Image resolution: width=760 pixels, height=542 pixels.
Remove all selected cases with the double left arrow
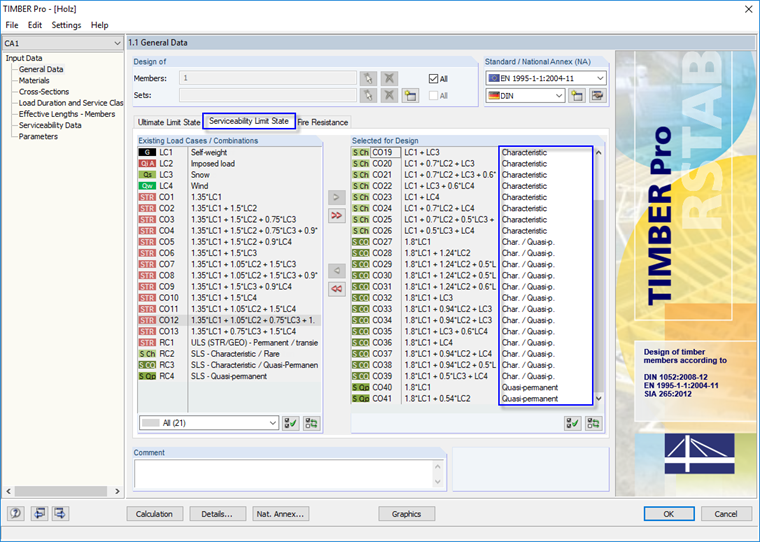(x=336, y=288)
